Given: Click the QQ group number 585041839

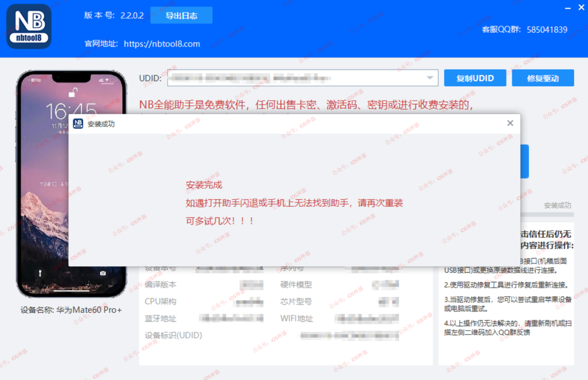Looking at the screenshot, I should pyautogui.click(x=547, y=30).
